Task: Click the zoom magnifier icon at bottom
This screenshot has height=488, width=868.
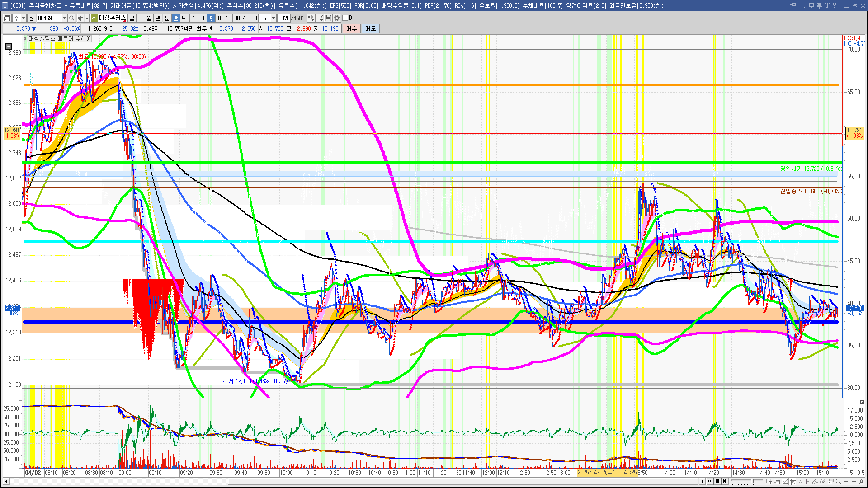Action: (x=839, y=482)
